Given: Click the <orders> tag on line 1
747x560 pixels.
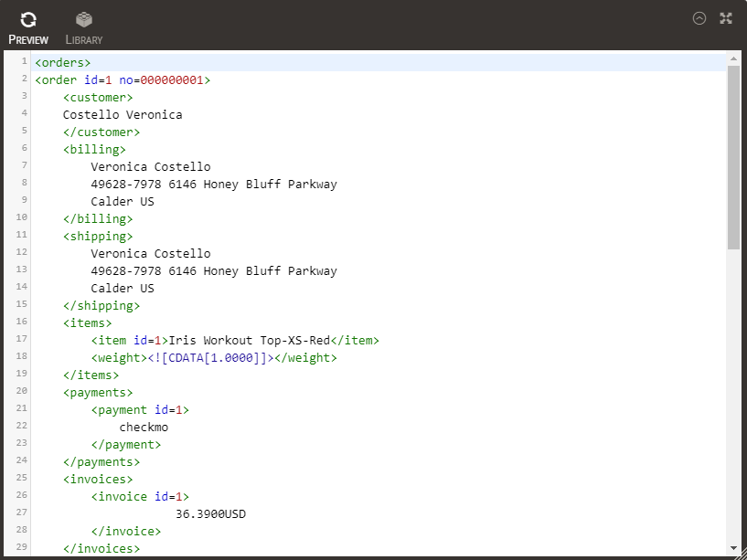Looking at the screenshot, I should pos(63,62).
